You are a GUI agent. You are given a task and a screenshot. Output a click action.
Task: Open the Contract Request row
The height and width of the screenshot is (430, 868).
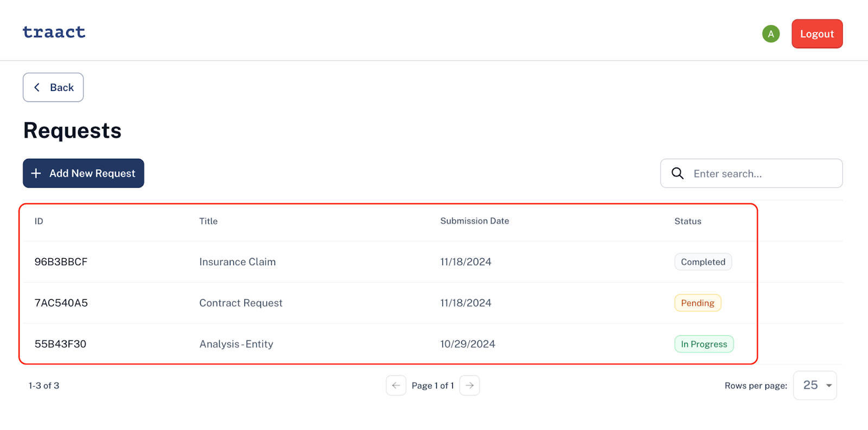pos(388,303)
